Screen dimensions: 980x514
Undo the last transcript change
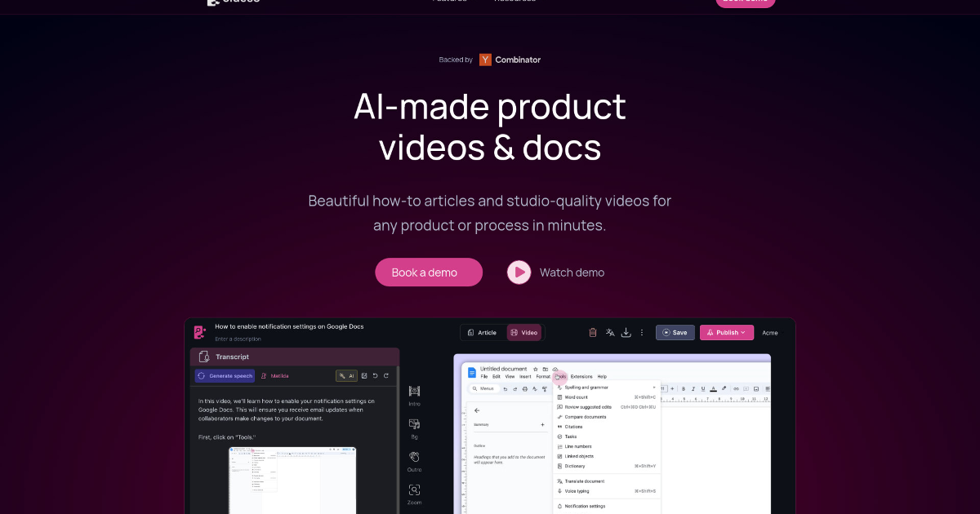click(x=374, y=375)
